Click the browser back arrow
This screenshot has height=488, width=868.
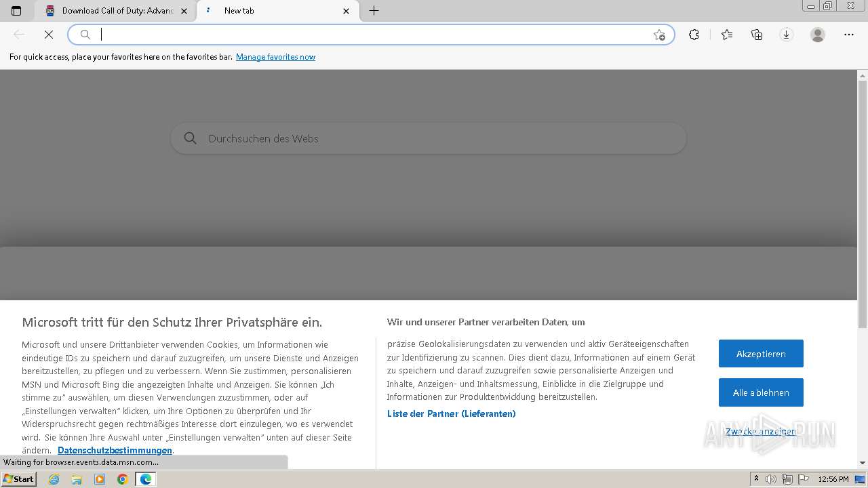[x=19, y=35]
